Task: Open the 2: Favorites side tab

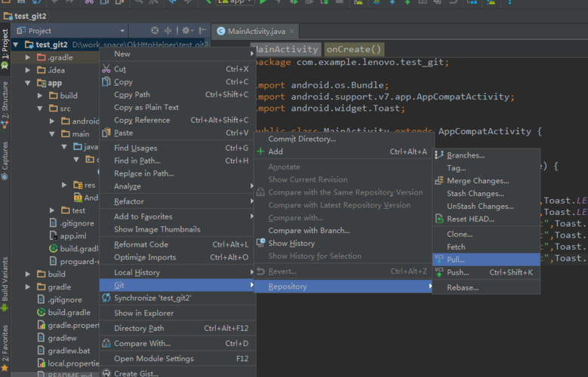Action: click(5, 347)
